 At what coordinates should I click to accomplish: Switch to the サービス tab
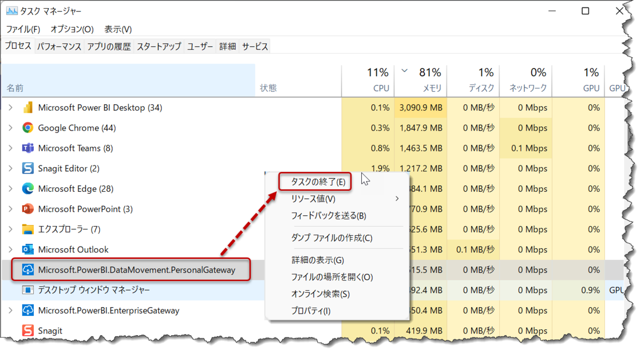click(x=255, y=47)
